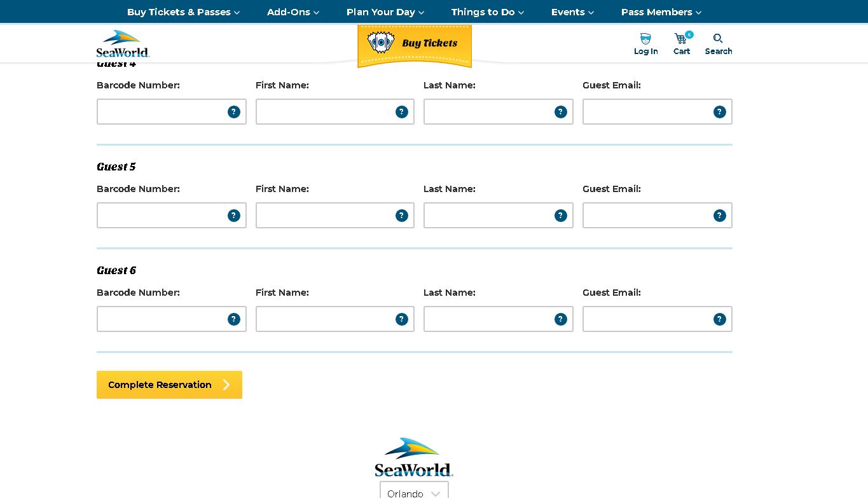The image size is (868, 498).
Task: Focus Guest 6 First Name field
Action: (x=335, y=319)
